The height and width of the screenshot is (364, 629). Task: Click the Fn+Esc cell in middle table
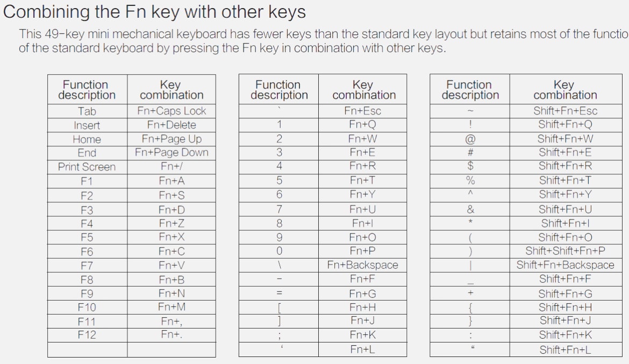pyautogui.click(x=362, y=111)
